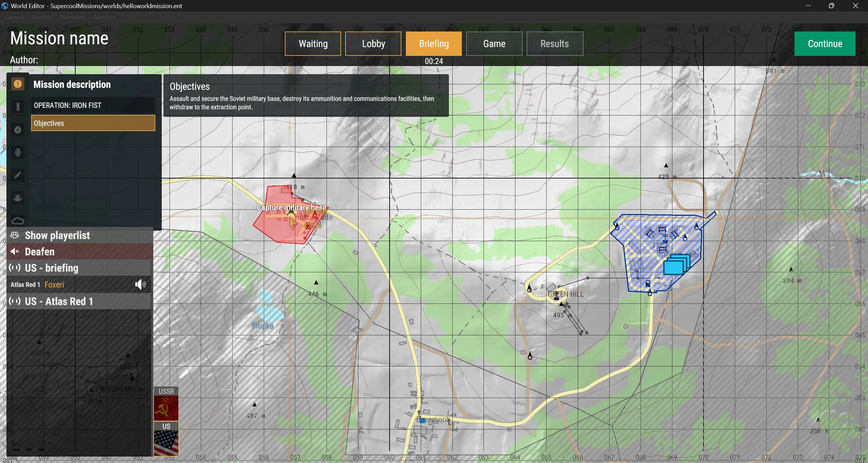Toggle Deafen voice chat
Image resolution: width=868 pixels, height=463 pixels.
80,252
